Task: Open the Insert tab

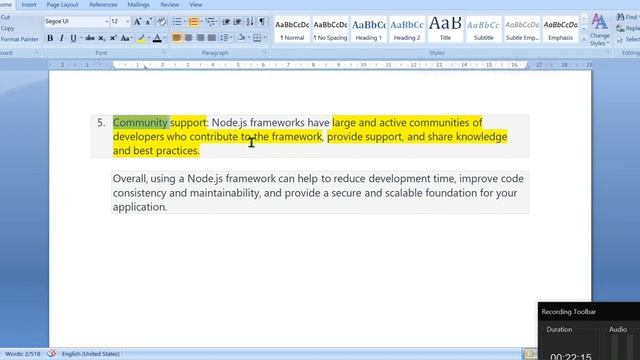Action: tap(29, 5)
